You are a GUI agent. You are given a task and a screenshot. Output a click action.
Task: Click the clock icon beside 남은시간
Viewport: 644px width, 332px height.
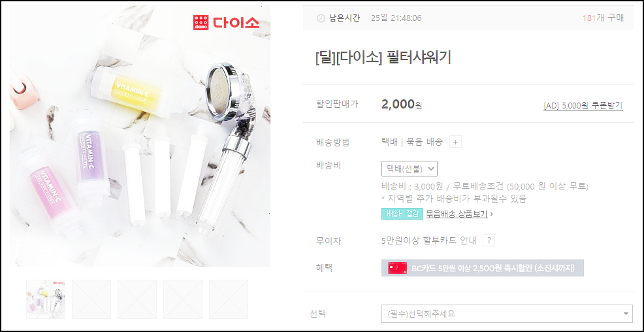pyautogui.click(x=321, y=18)
